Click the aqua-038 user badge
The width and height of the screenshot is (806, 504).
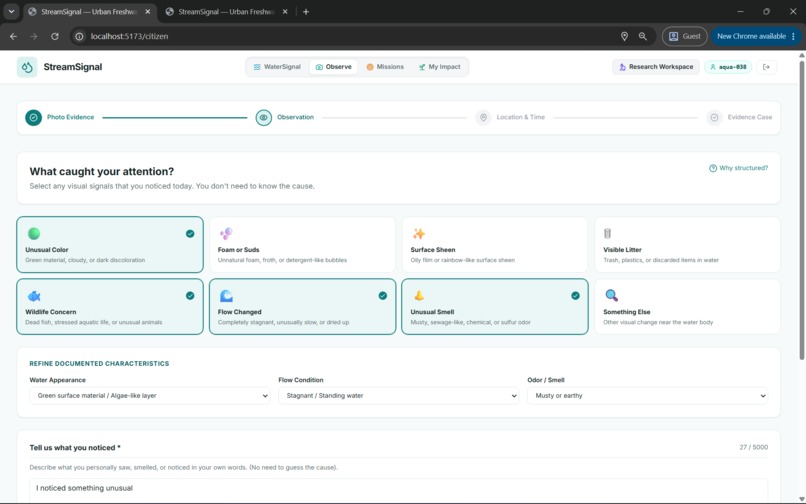point(728,67)
